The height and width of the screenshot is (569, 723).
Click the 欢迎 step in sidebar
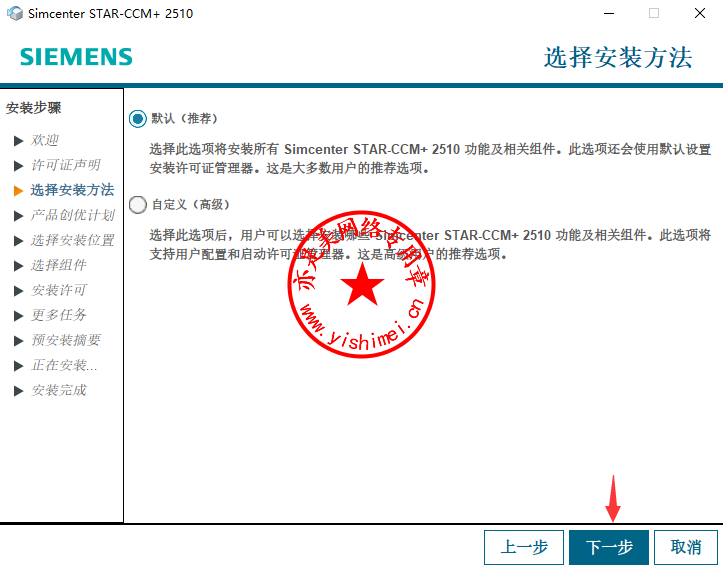[x=45, y=140]
